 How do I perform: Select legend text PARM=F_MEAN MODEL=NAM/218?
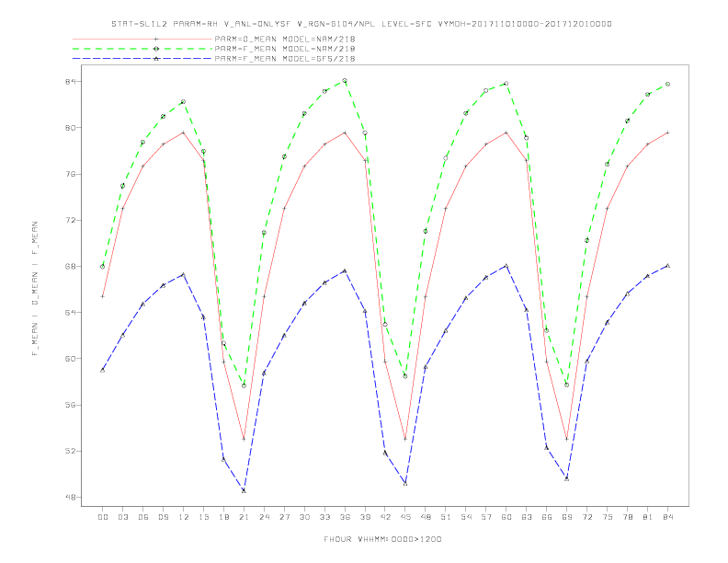click(285, 49)
